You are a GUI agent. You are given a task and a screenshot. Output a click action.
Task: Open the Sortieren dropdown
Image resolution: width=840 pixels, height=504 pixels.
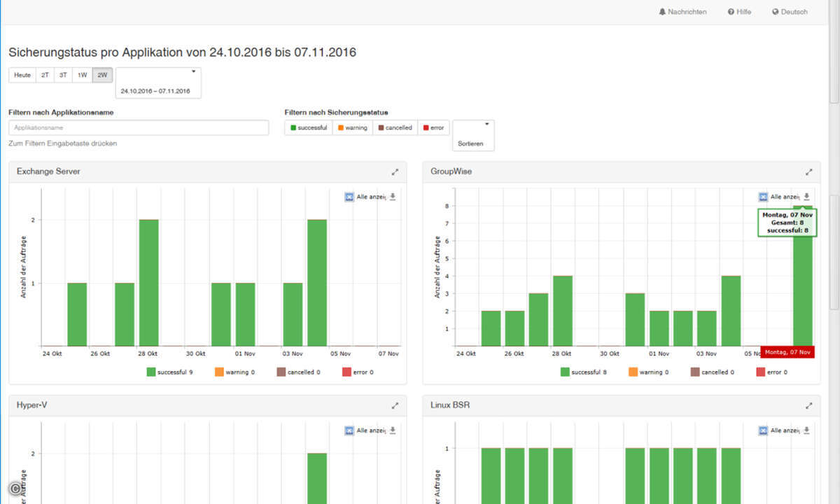(473, 135)
